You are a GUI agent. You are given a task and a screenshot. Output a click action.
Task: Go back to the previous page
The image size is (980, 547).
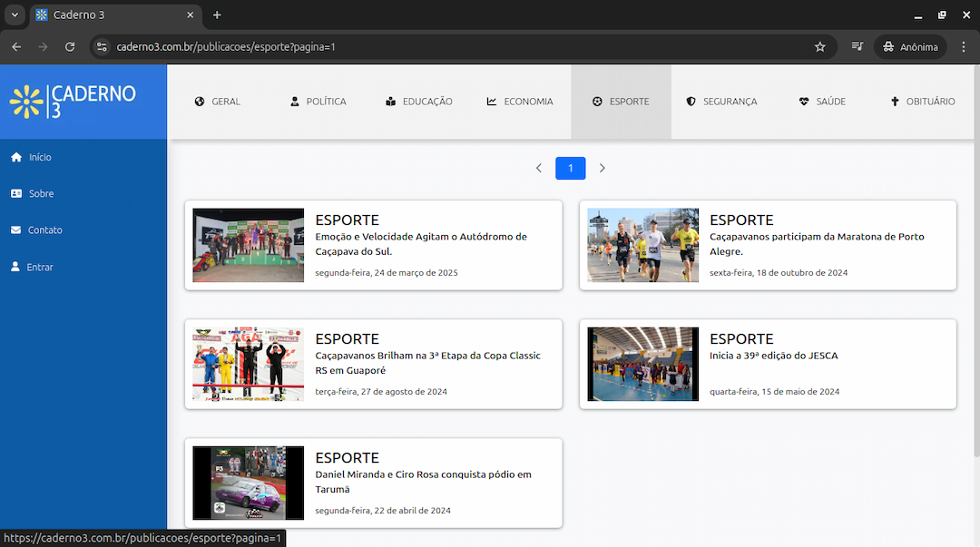click(16, 47)
